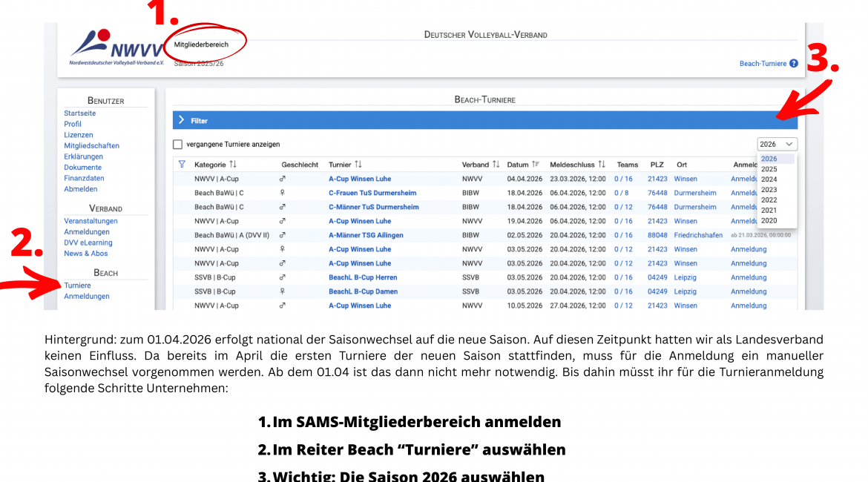
Task: Open the C-Frauen TuS Durmersheim tournament
Action: (373, 193)
